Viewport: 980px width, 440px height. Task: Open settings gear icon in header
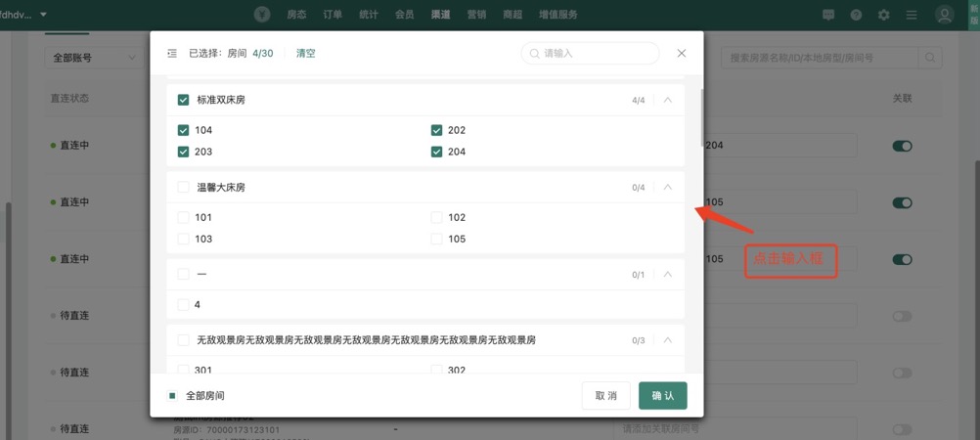point(884,15)
